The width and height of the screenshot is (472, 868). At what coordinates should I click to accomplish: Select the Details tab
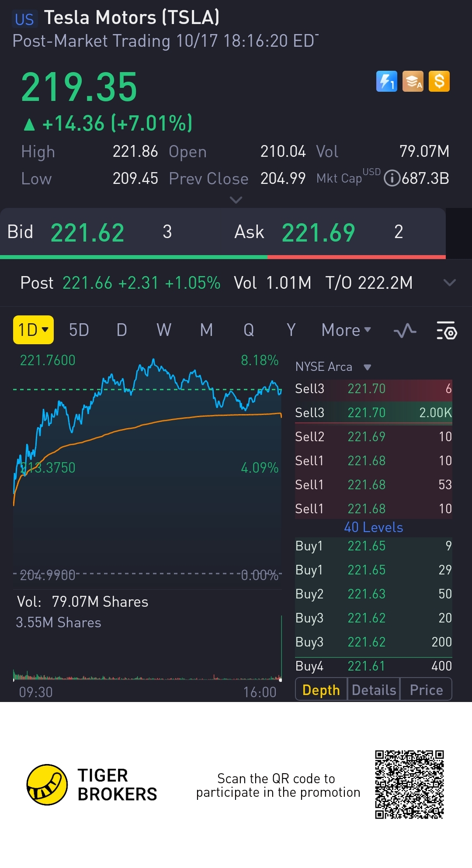click(x=374, y=690)
